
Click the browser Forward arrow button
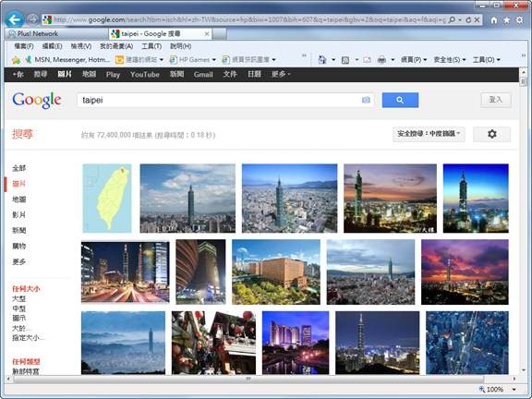(32, 19)
